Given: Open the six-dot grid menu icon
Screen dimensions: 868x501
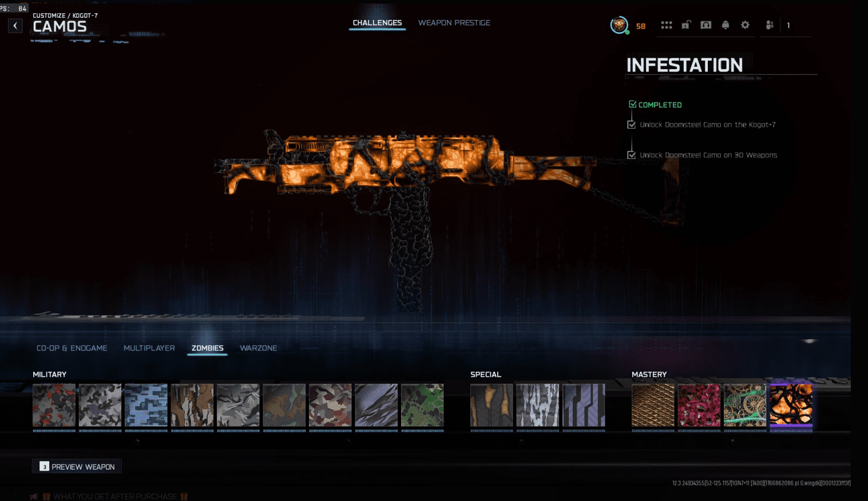Looking at the screenshot, I should pos(667,25).
